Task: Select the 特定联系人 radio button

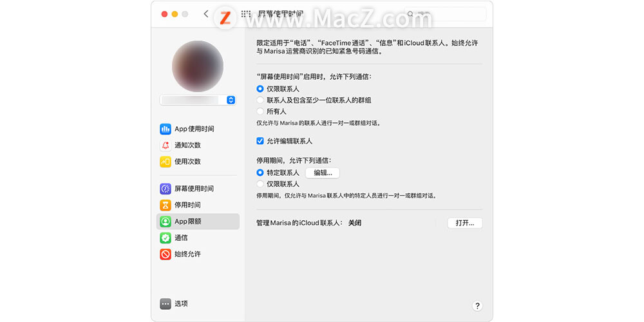Action: (260, 173)
